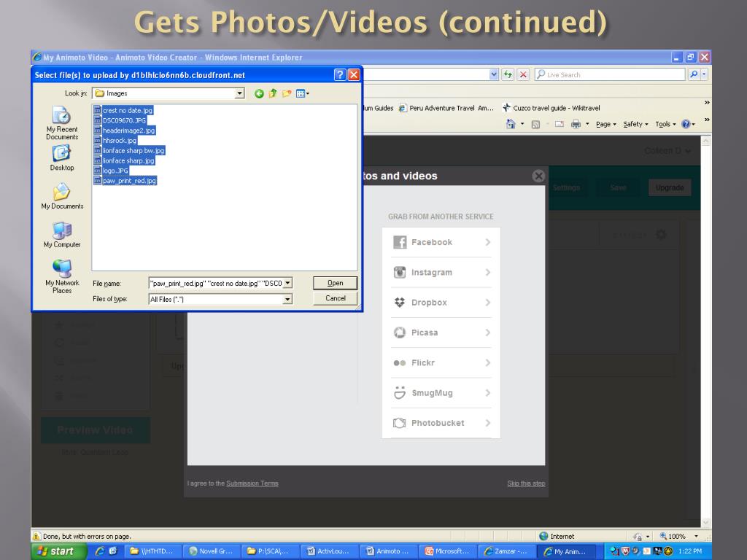Click the Live Search input box
The width and height of the screenshot is (747, 560).
pos(610,75)
